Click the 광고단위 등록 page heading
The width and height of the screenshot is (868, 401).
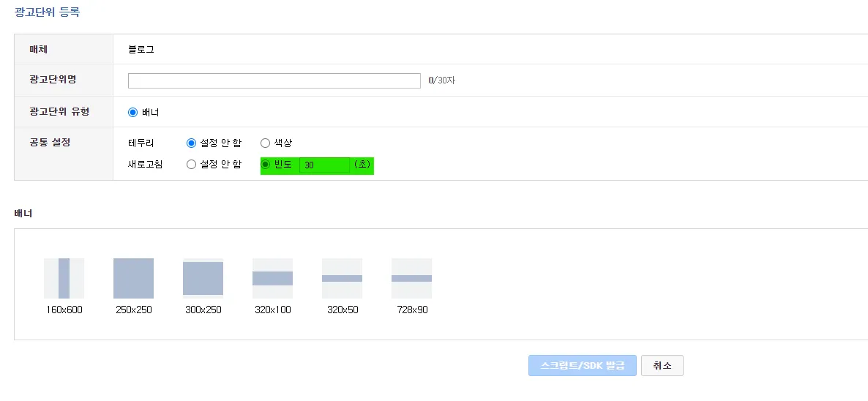click(48, 12)
